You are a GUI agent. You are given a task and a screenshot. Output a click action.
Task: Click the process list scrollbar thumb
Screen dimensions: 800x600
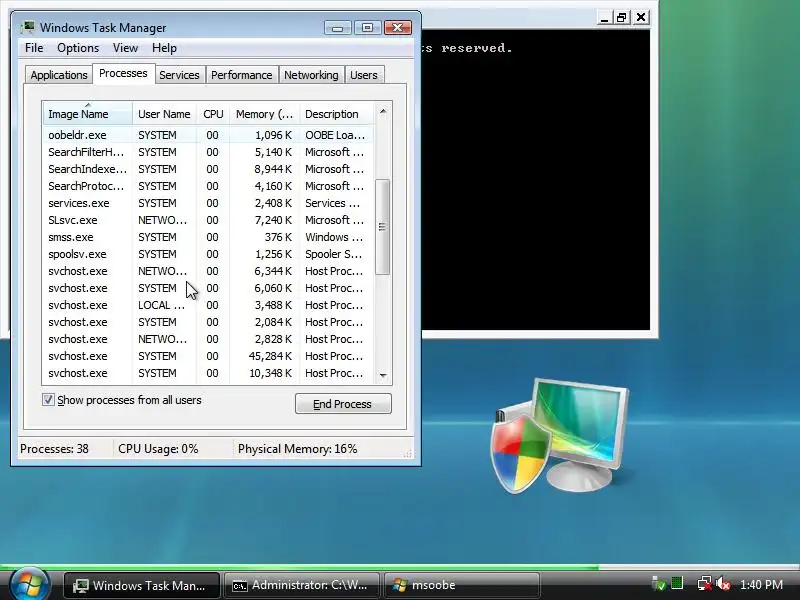(383, 227)
